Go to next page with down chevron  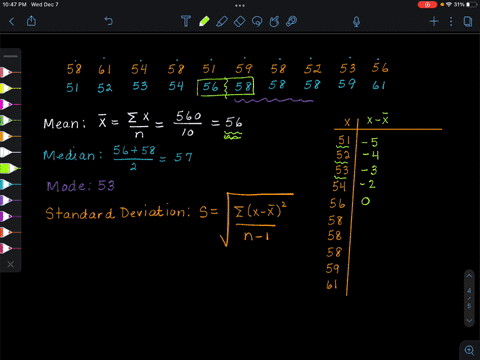pyautogui.click(x=469, y=321)
